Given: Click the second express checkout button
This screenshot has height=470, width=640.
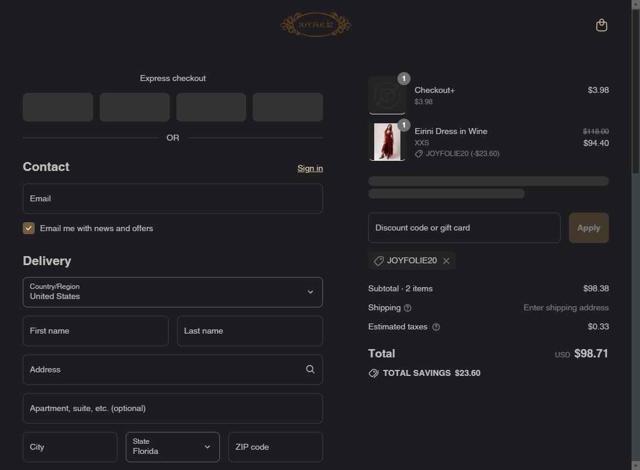Looking at the screenshot, I should coord(135,107).
